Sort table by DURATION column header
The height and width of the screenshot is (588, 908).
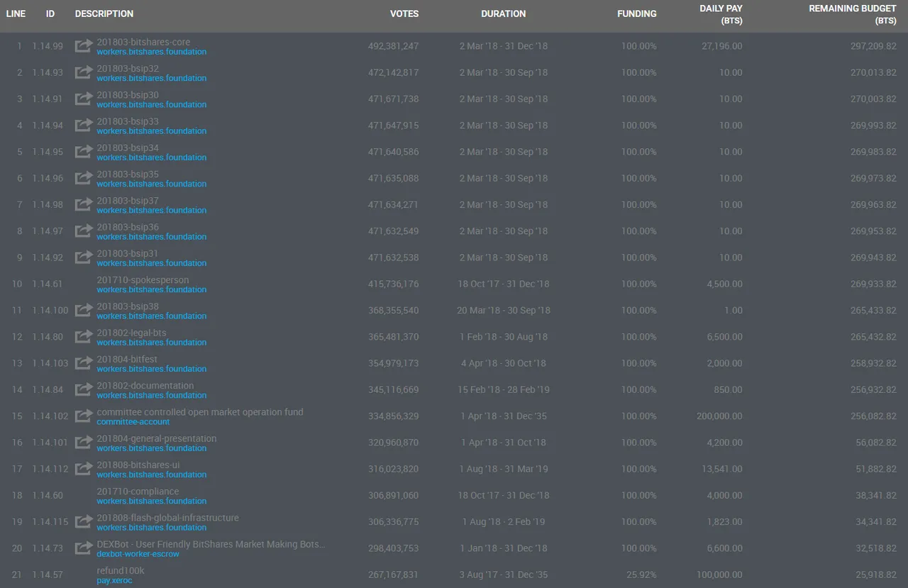[504, 13]
